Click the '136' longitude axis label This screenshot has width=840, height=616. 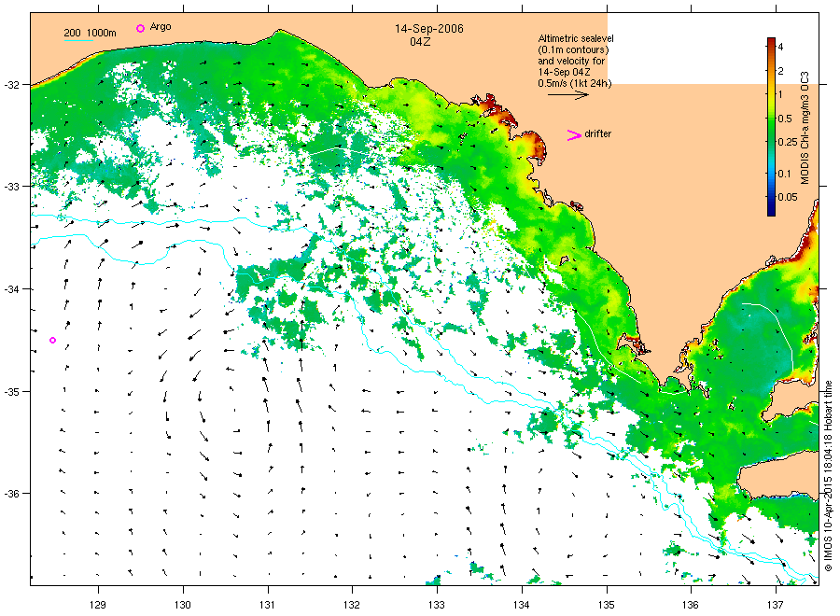click(x=691, y=606)
